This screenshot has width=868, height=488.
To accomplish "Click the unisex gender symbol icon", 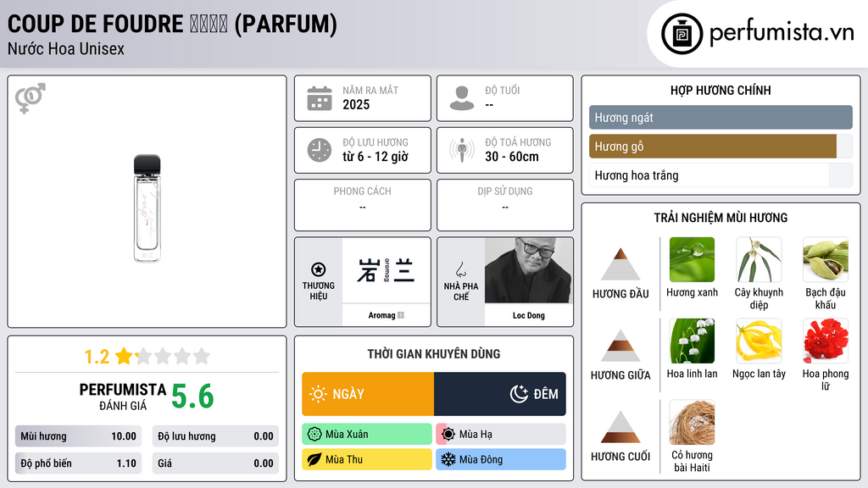I will (x=31, y=98).
